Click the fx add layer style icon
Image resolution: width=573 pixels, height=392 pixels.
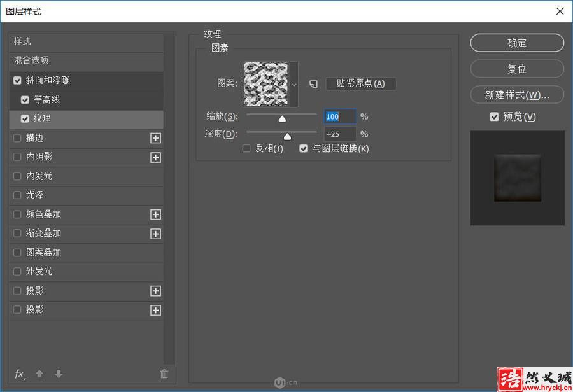(x=20, y=374)
